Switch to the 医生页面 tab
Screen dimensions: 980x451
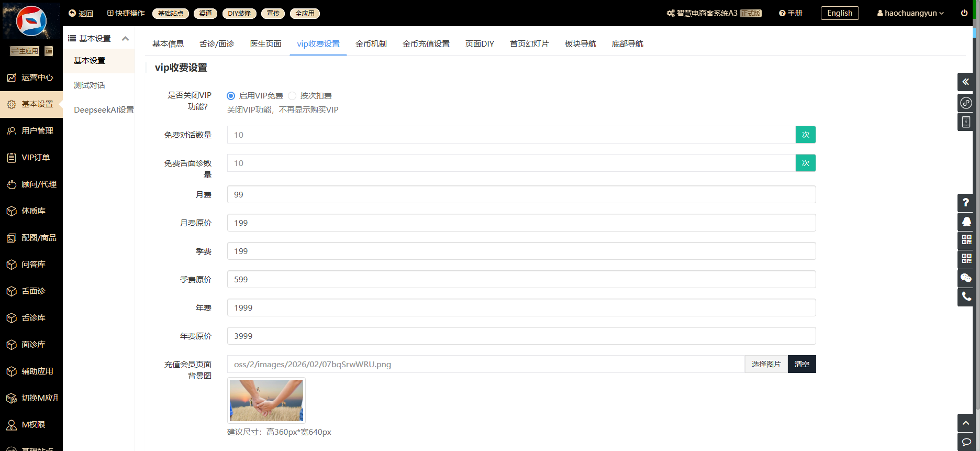click(265, 44)
